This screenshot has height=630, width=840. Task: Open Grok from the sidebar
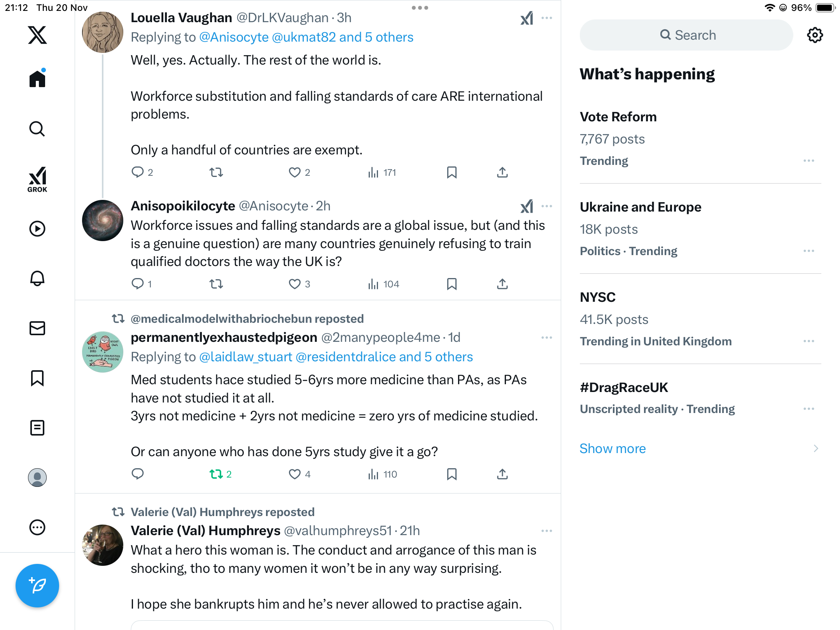coord(37,180)
